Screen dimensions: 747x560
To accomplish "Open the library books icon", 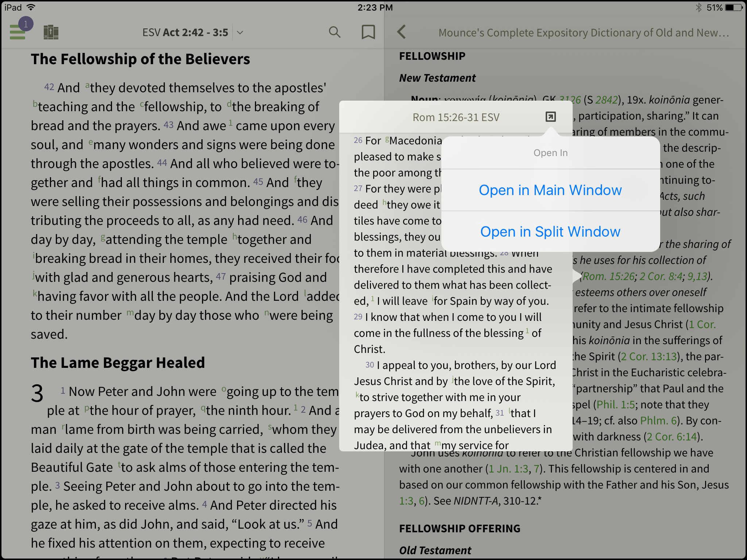I will (51, 32).
